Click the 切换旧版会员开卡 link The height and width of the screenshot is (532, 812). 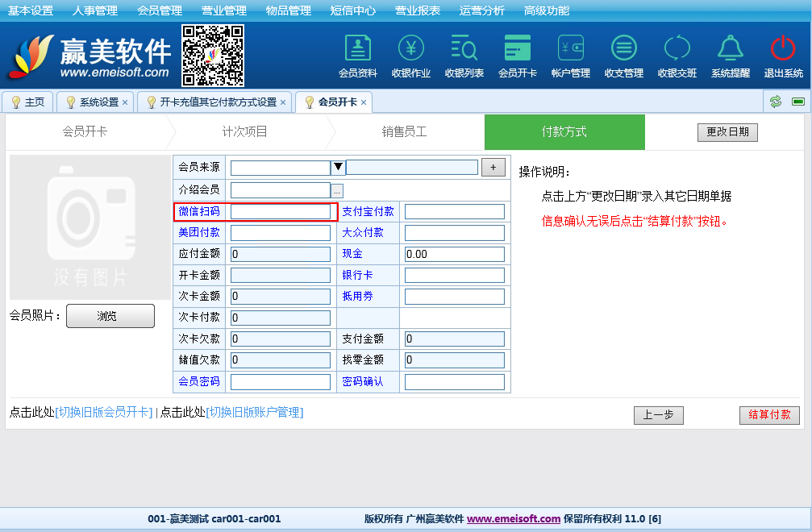pyautogui.click(x=103, y=412)
